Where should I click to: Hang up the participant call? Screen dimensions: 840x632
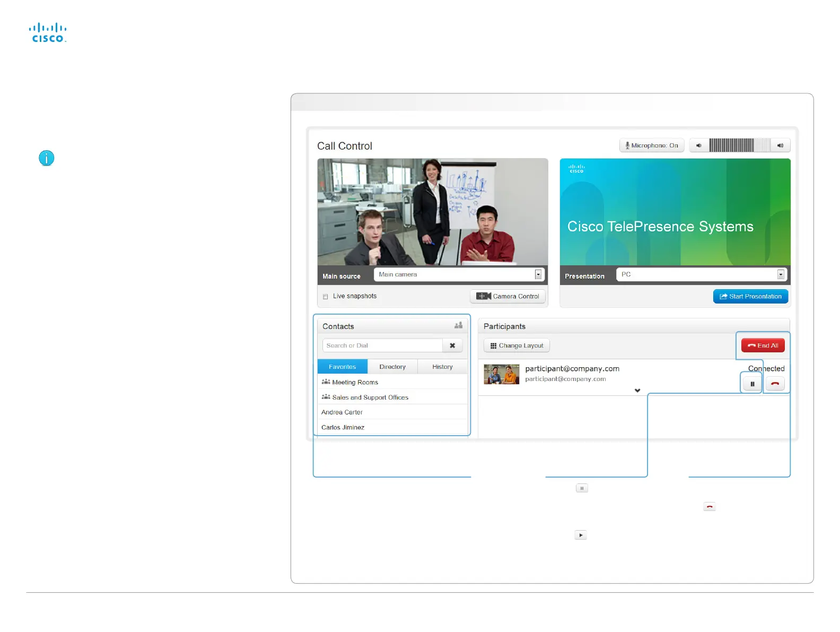tap(775, 384)
